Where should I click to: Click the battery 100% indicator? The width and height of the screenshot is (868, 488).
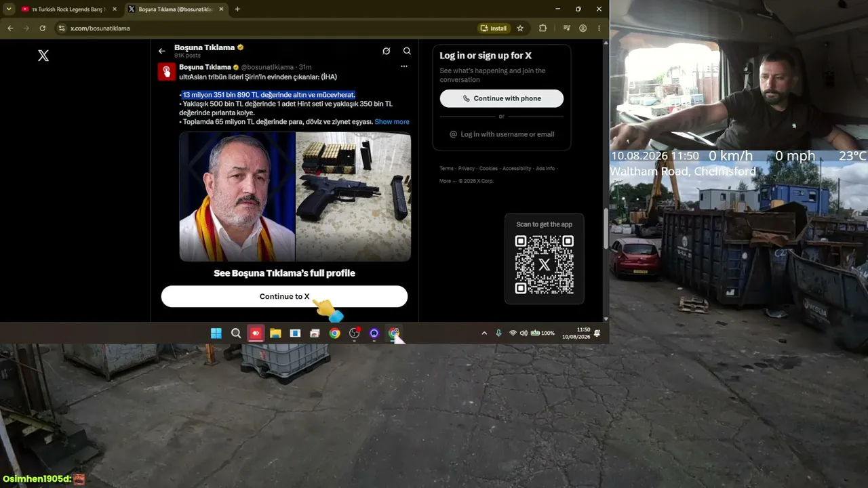pos(542,333)
